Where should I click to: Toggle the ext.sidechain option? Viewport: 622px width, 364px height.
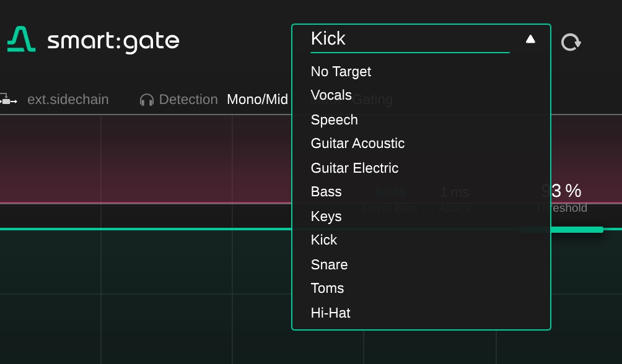(68, 100)
